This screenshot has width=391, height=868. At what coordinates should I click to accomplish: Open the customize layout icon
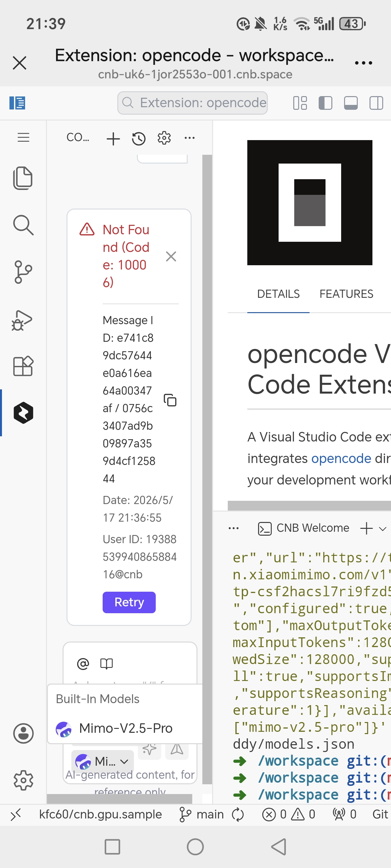click(300, 103)
